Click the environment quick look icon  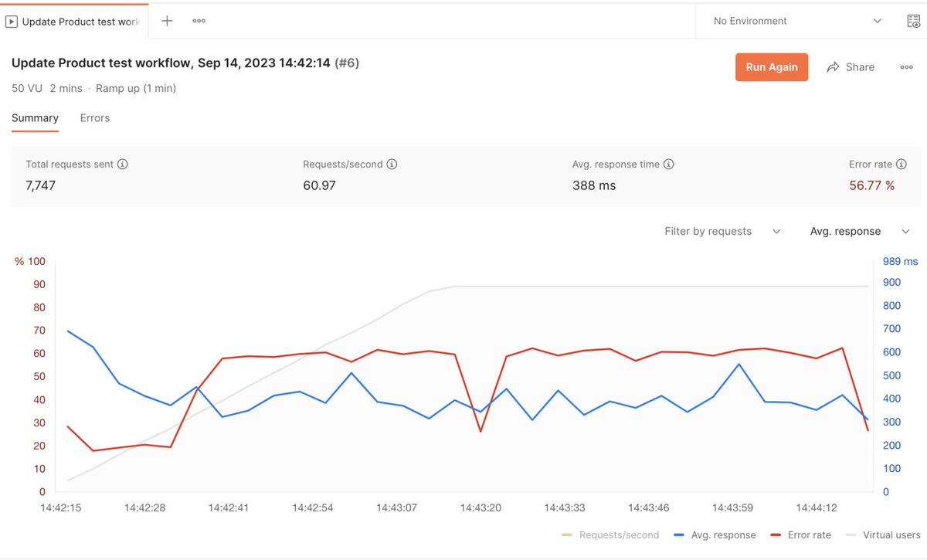coord(914,21)
